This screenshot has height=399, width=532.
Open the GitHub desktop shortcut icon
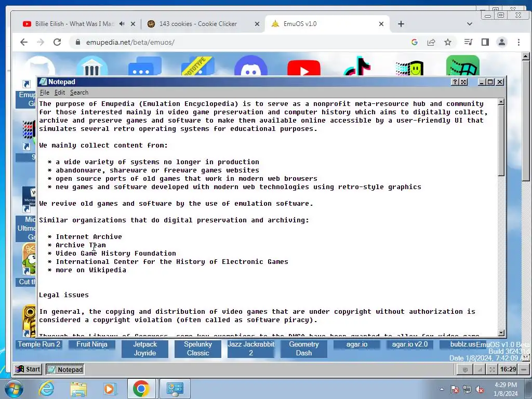coord(39,66)
